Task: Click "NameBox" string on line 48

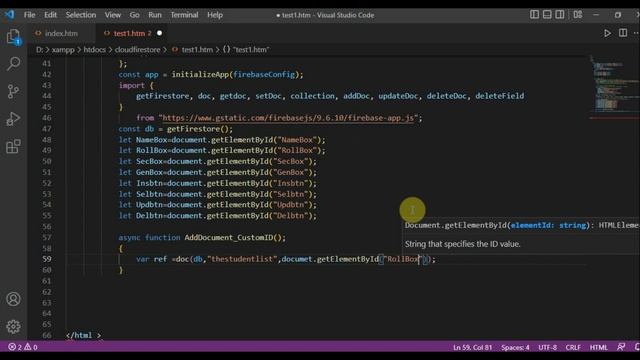Action: click(297, 140)
